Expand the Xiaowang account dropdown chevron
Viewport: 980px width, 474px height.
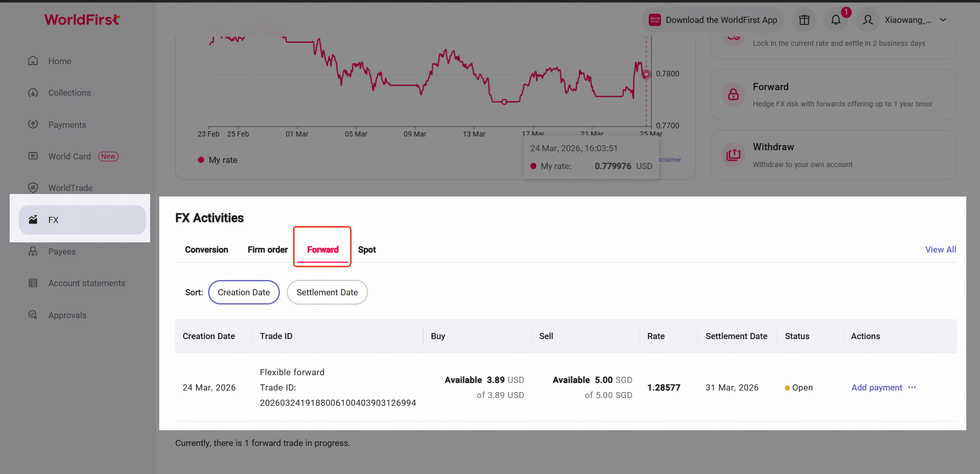[943, 20]
